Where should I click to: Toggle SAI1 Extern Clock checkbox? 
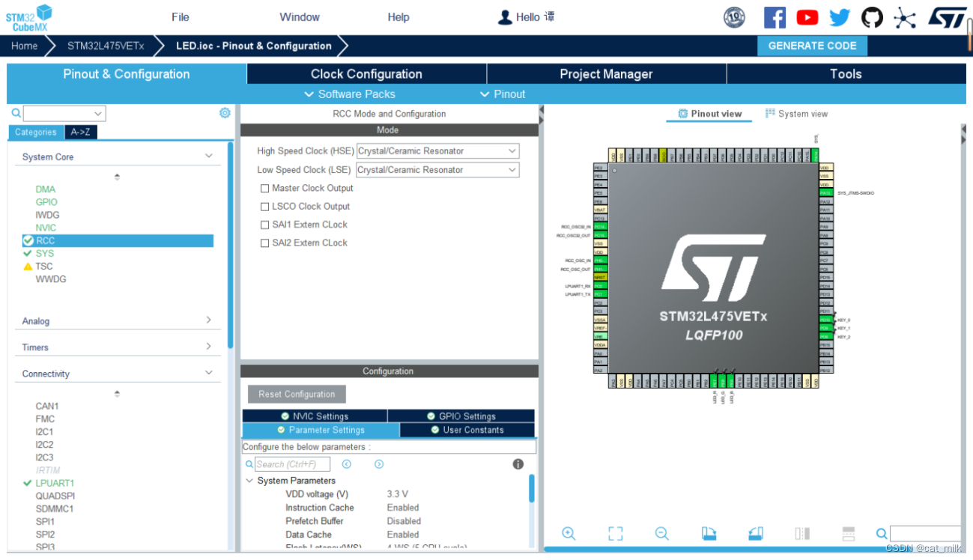pos(264,225)
